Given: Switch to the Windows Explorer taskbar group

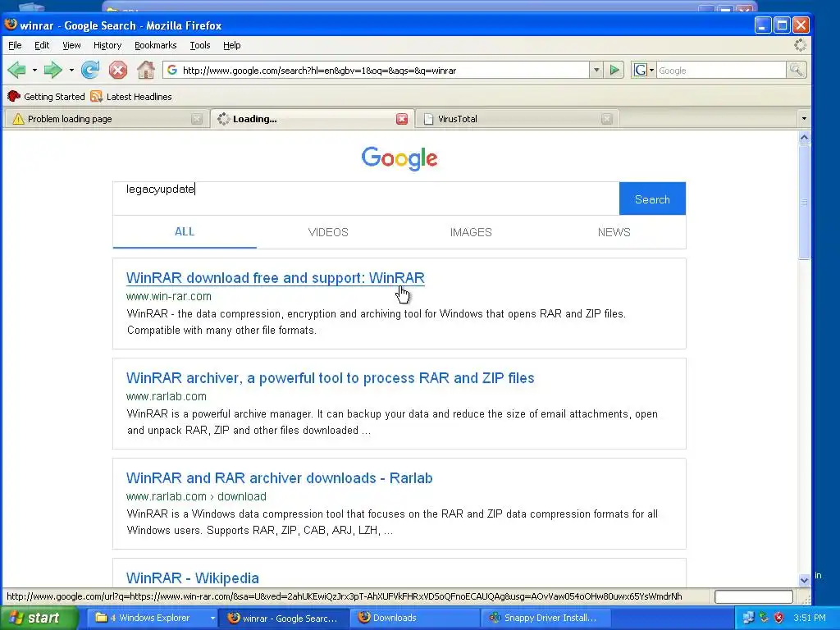Looking at the screenshot, I should (150, 618).
